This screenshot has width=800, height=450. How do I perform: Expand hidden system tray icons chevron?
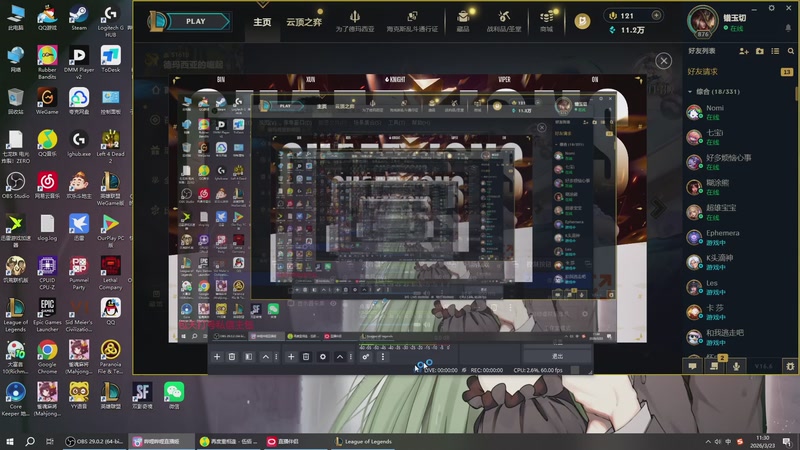click(x=708, y=441)
